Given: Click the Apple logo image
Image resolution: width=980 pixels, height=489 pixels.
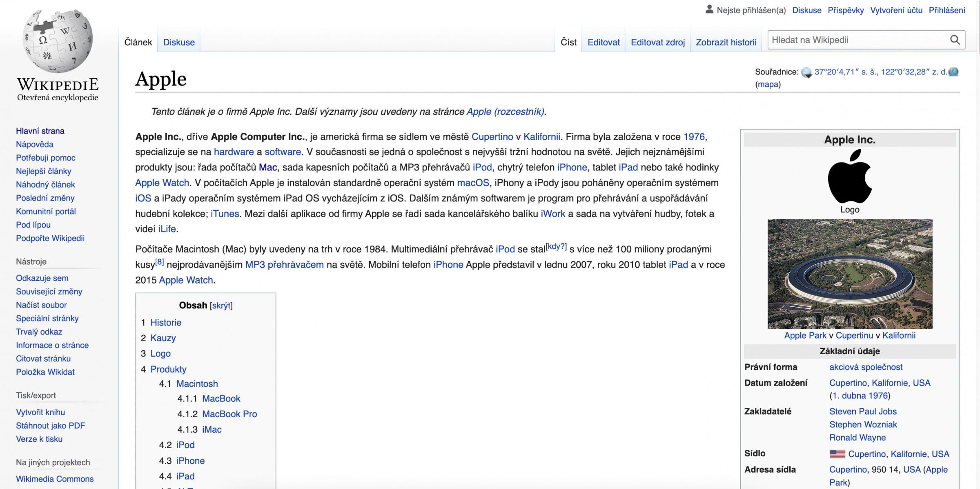Looking at the screenshot, I should pos(850,176).
